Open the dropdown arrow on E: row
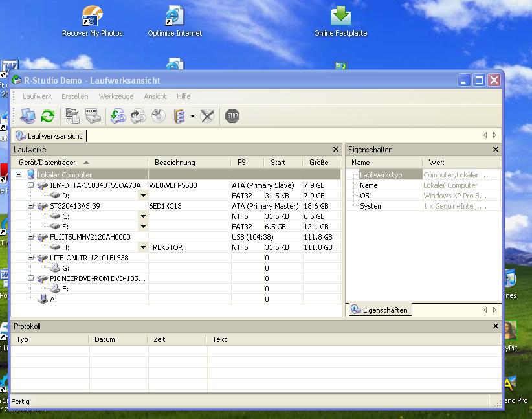Image resolution: width=532 pixels, height=419 pixels. point(143,227)
